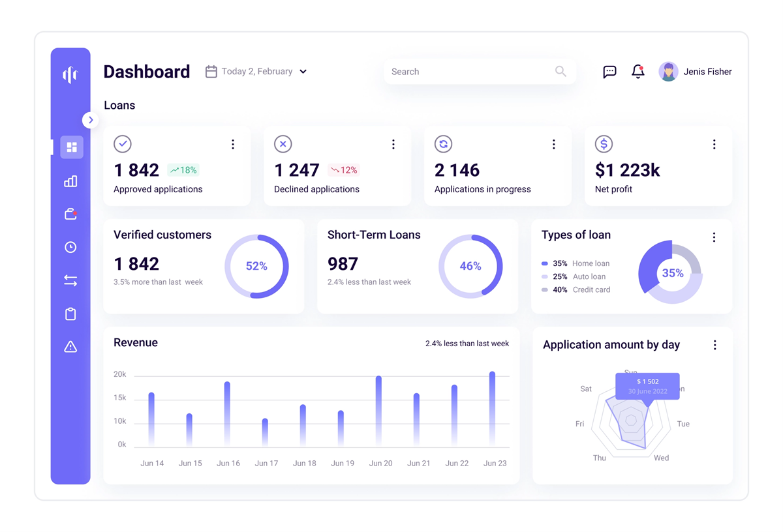Click the 35% Types of loan donut chart
The image size is (783, 532).
(671, 273)
